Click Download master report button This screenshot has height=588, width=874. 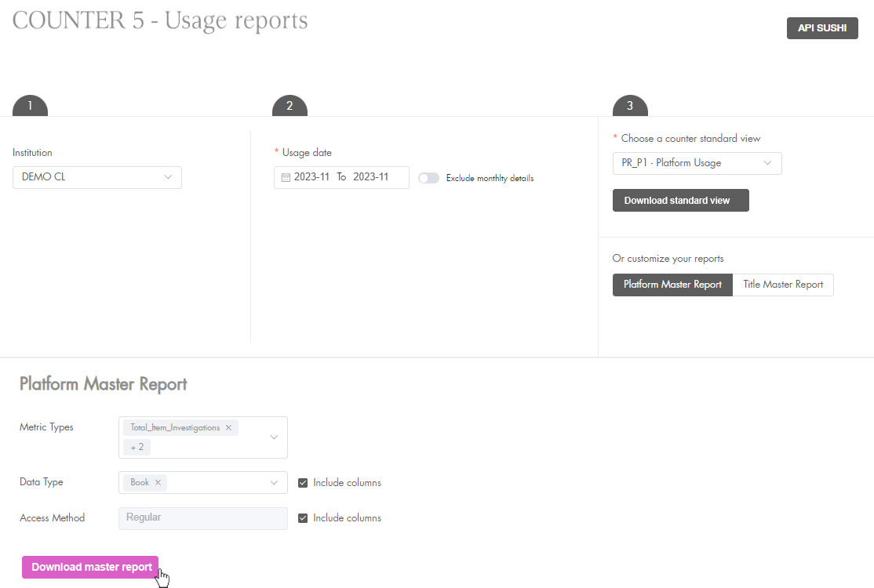pyautogui.click(x=90, y=567)
